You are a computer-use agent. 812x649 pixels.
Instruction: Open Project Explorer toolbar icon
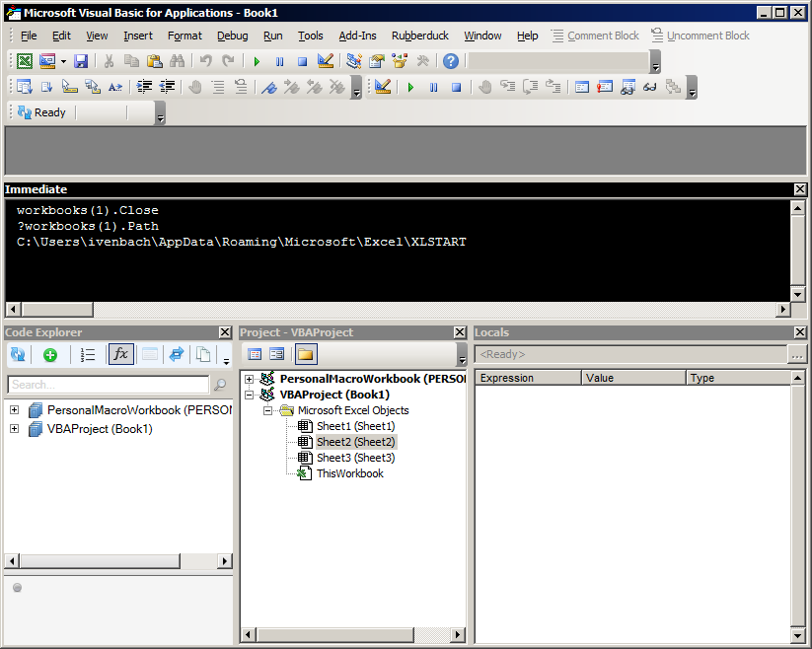354,61
